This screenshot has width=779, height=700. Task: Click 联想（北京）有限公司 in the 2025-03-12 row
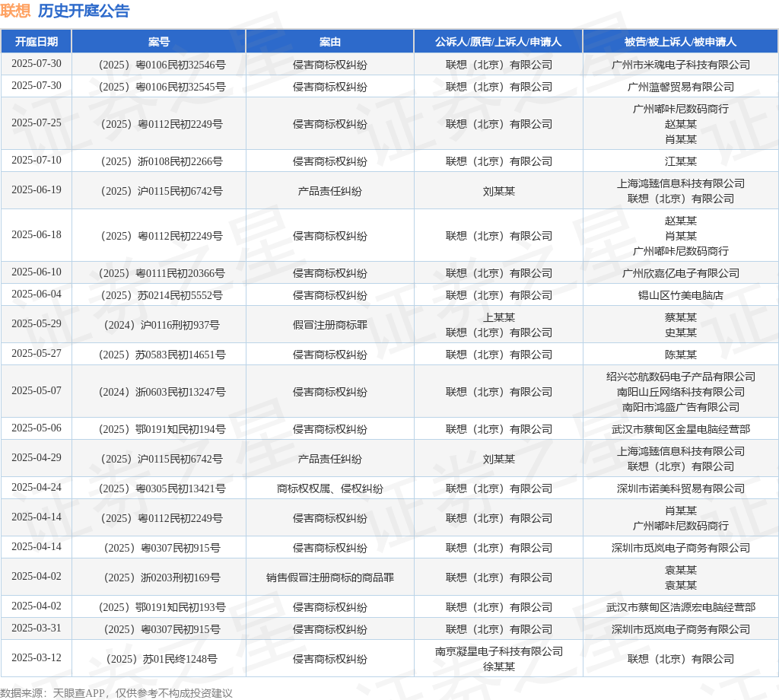(x=681, y=659)
